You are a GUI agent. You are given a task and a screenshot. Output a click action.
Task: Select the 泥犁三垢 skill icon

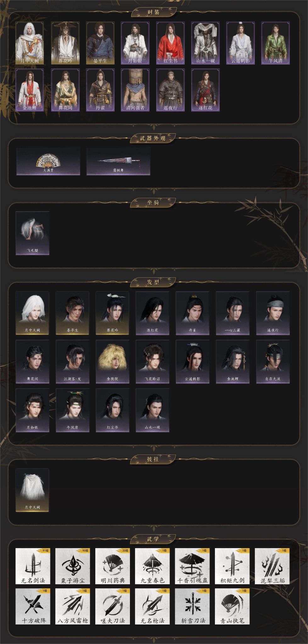pos(272,566)
